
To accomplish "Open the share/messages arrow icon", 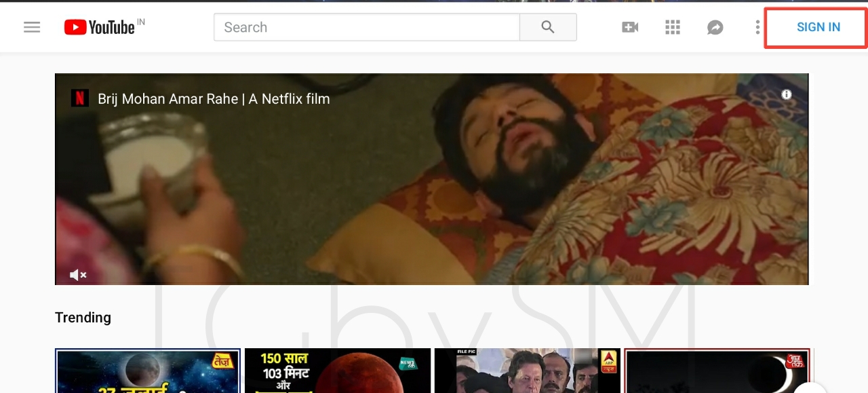I will tap(715, 27).
